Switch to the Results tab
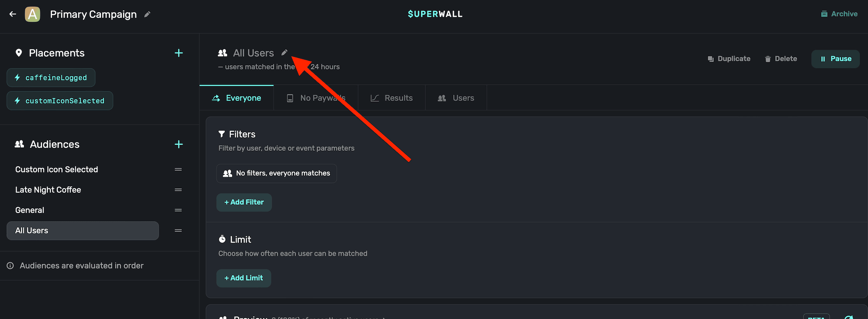868x319 pixels. [x=391, y=98]
